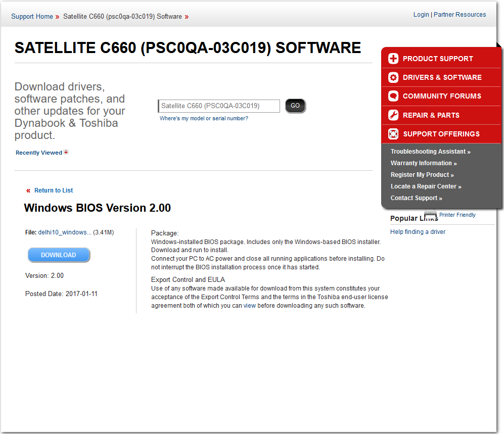Open the Product Support menu item

pos(441,59)
